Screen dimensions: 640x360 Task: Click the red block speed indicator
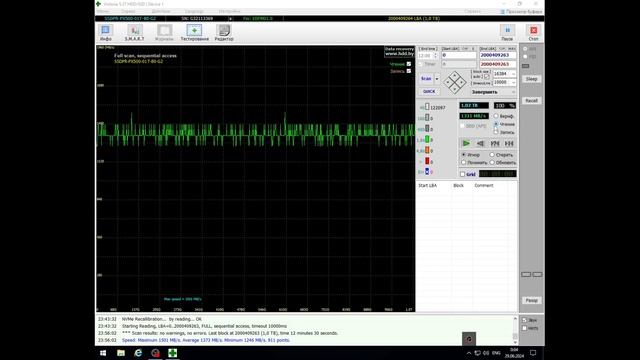(427, 161)
